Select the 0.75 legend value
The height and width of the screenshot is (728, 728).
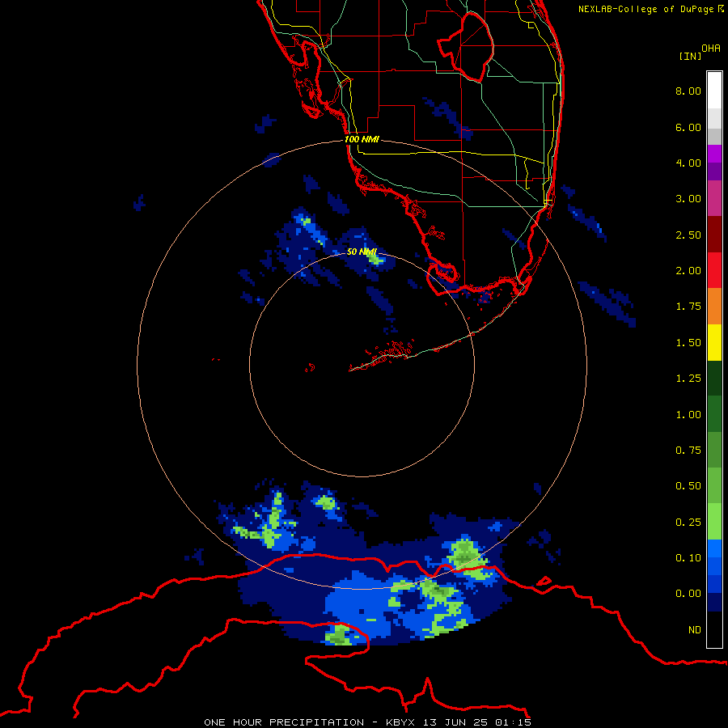688,451
